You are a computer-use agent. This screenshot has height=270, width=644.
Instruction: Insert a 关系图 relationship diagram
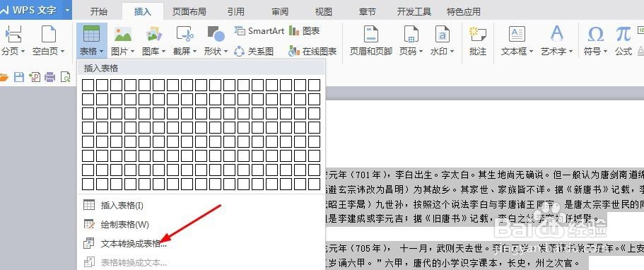click(x=254, y=52)
